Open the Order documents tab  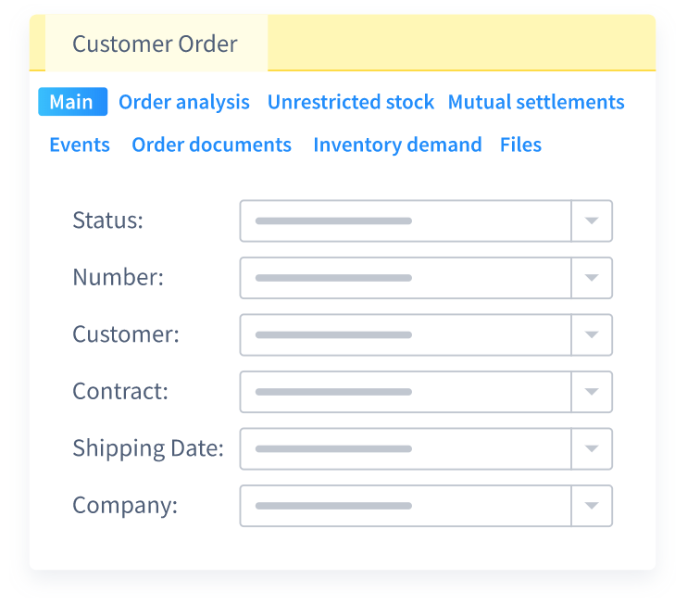pyautogui.click(x=211, y=145)
